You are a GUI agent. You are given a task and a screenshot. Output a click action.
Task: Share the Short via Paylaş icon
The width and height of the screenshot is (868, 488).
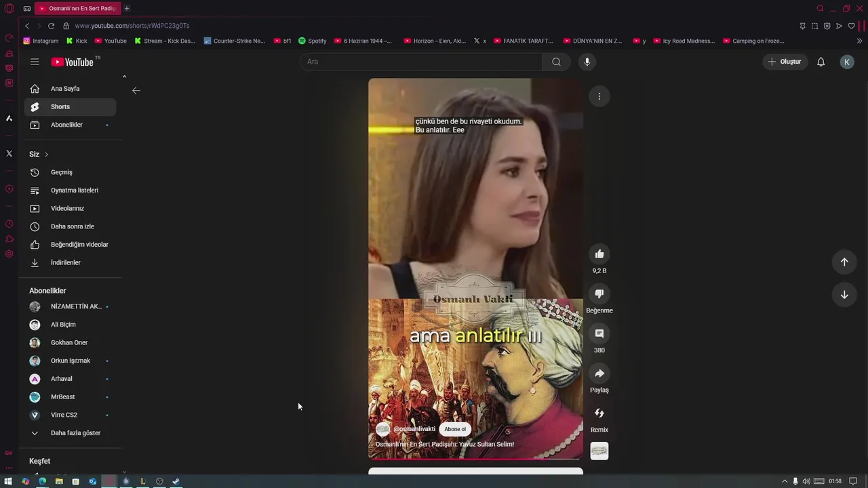[x=599, y=373]
